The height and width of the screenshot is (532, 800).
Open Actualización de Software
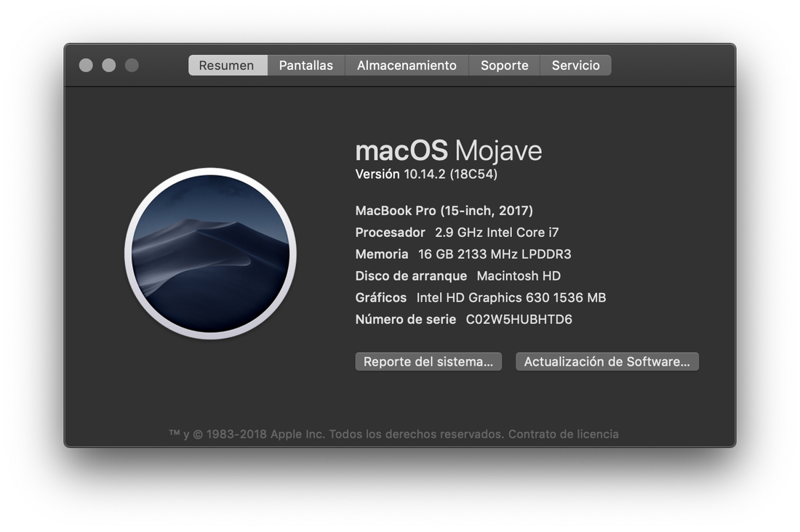[607, 362]
